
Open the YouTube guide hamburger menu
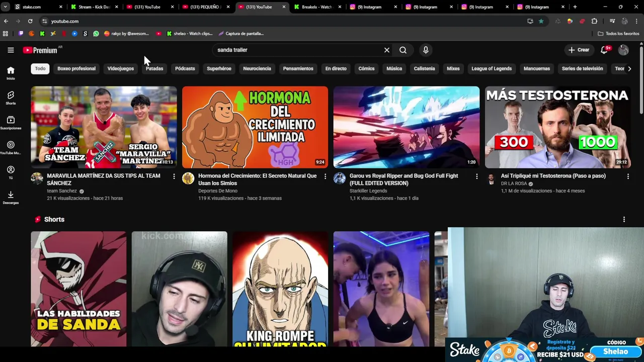click(x=11, y=50)
